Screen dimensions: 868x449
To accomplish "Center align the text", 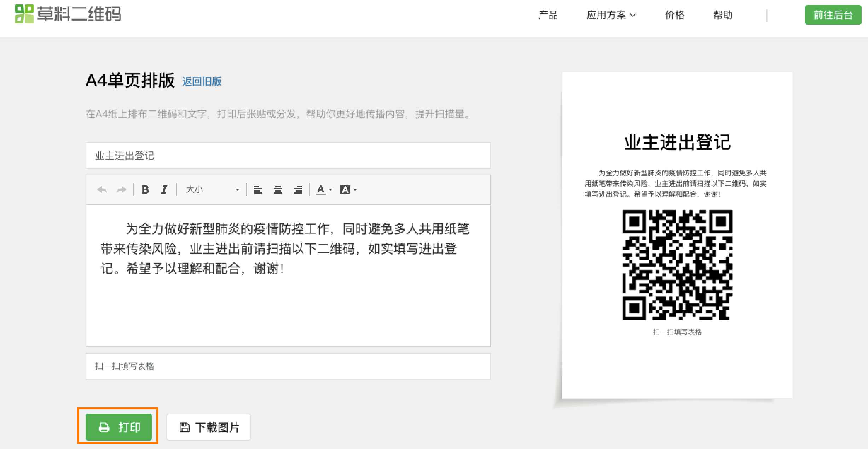I will tap(278, 190).
